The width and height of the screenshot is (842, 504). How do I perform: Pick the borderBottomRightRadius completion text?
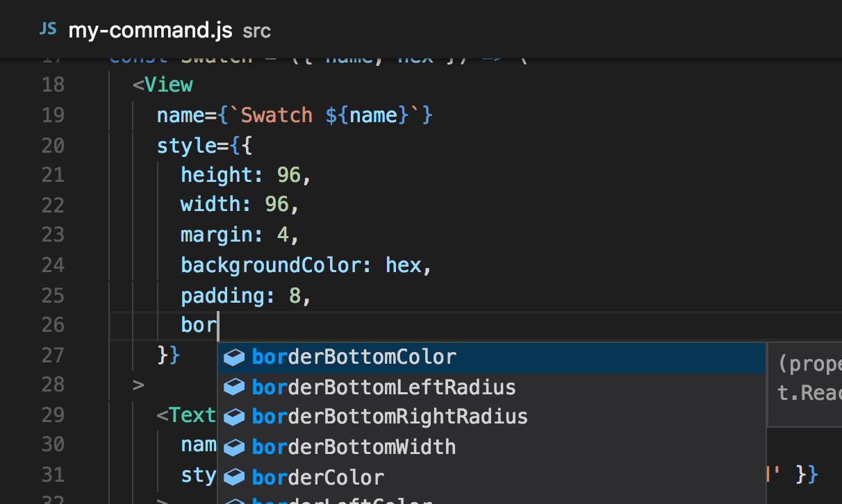(390, 417)
